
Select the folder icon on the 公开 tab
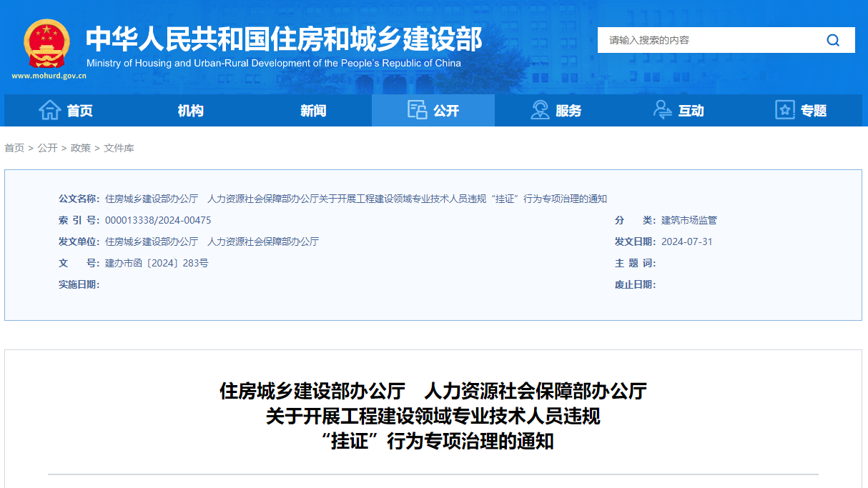point(415,109)
